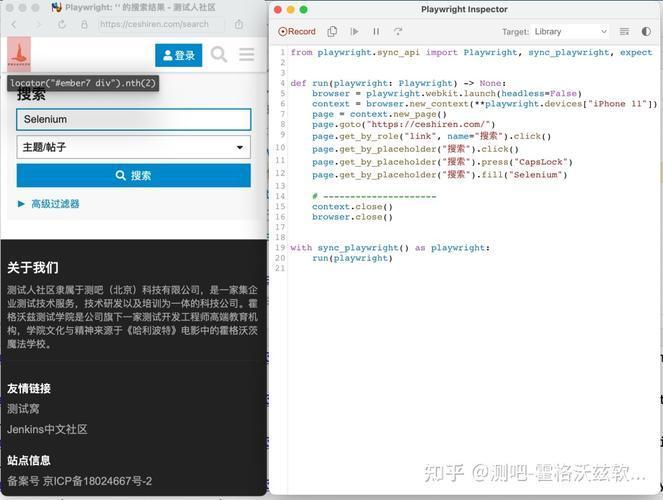The image size is (663, 500).
Task: Open the 测试窝 friendly link
Action: click(x=23, y=409)
